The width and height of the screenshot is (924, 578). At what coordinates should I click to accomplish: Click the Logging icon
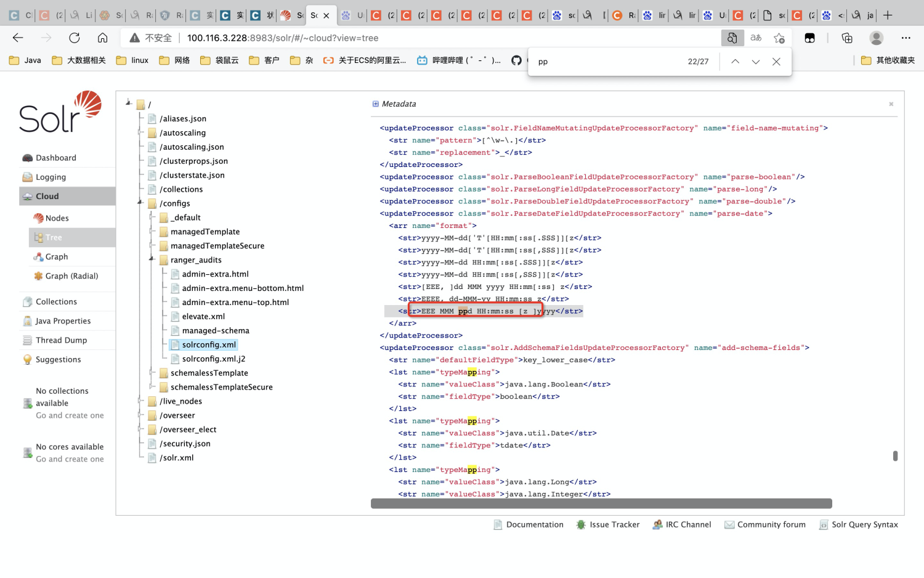[27, 177]
